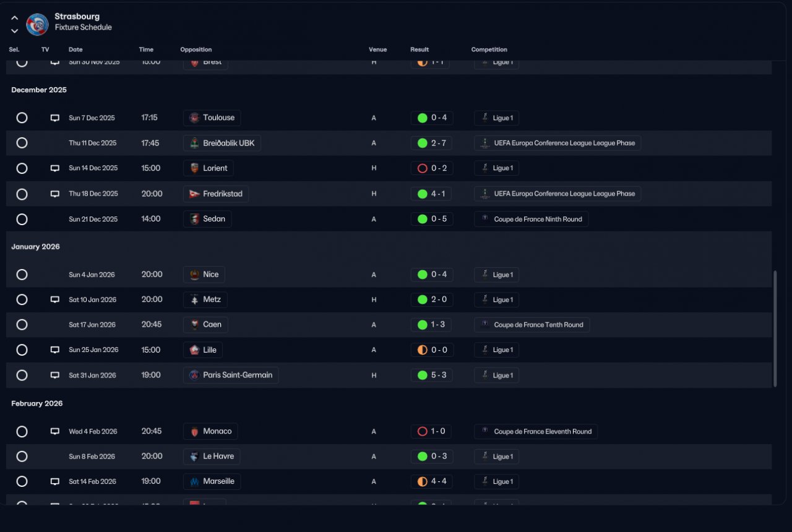Click the Coupe de France icon for Caen match
This screenshot has width=792, height=532.
484,324
